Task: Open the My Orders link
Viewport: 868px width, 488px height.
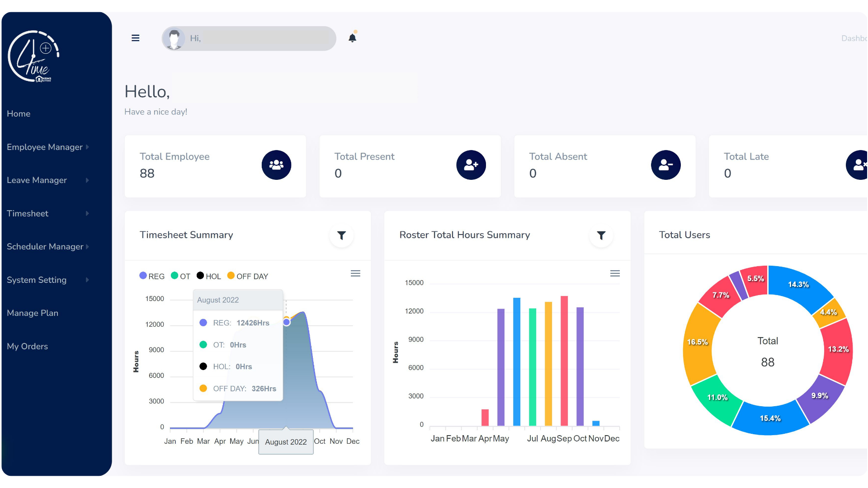Action: pyautogui.click(x=27, y=346)
